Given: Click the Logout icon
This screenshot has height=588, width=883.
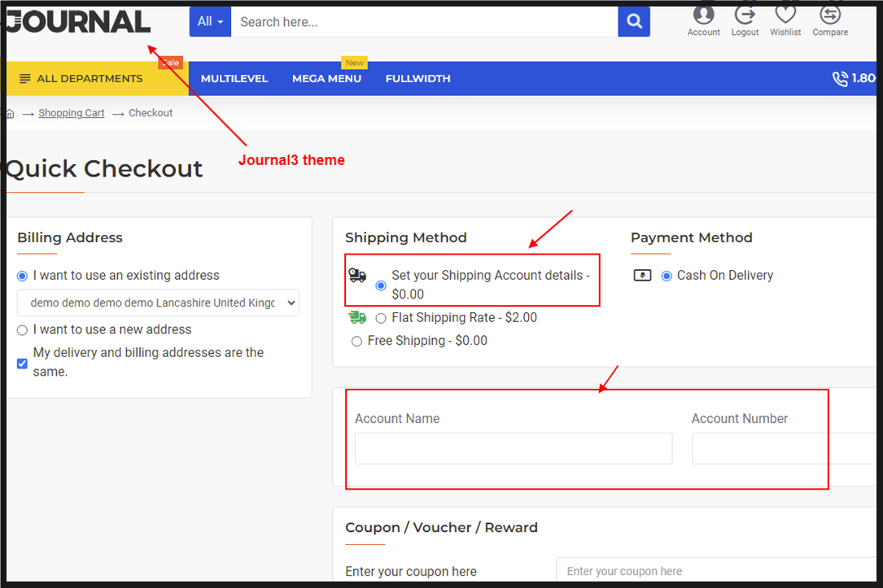Looking at the screenshot, I should [745, 15].
